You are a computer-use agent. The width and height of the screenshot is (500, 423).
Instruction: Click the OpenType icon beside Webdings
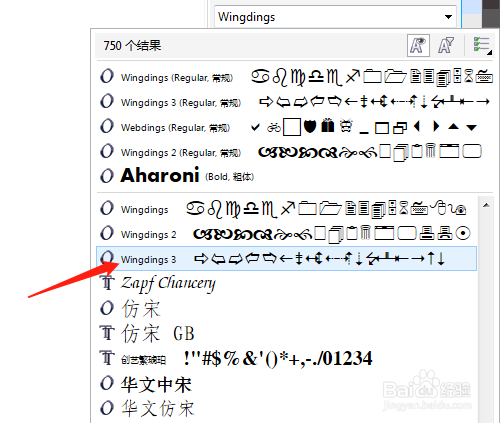[107, 126]
